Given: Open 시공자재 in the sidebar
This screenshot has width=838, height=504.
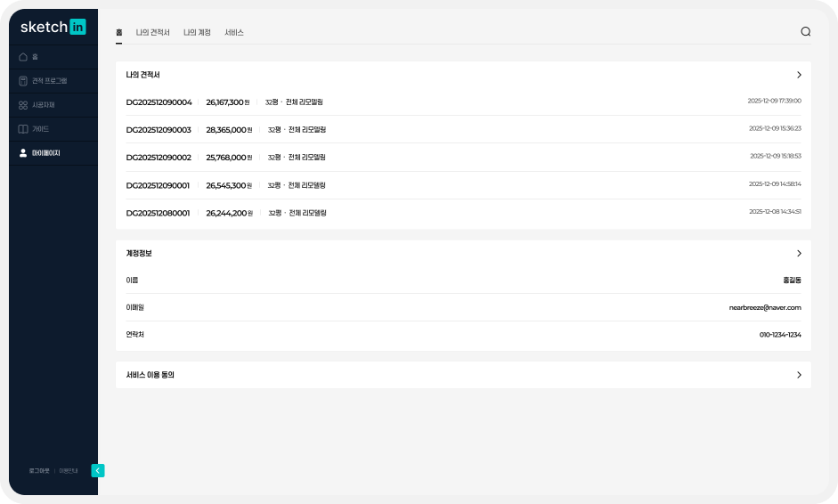Looking at the screenshot, I should [53, 105].
